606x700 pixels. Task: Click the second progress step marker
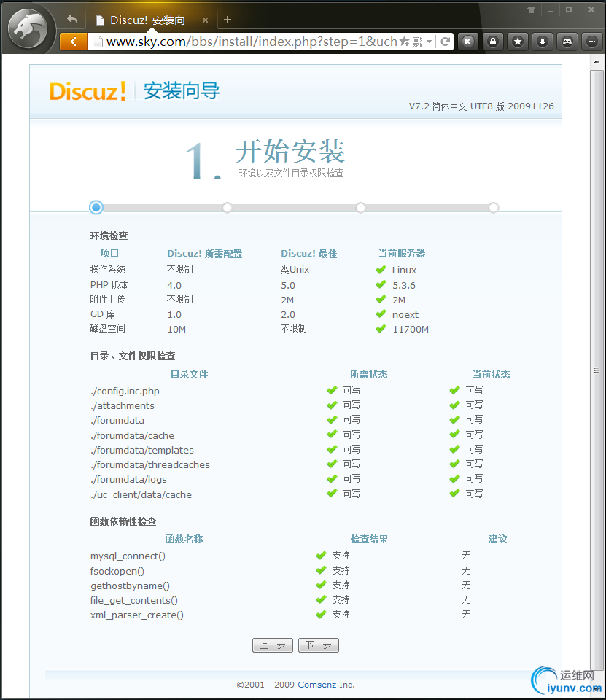[x=228, y=208]
